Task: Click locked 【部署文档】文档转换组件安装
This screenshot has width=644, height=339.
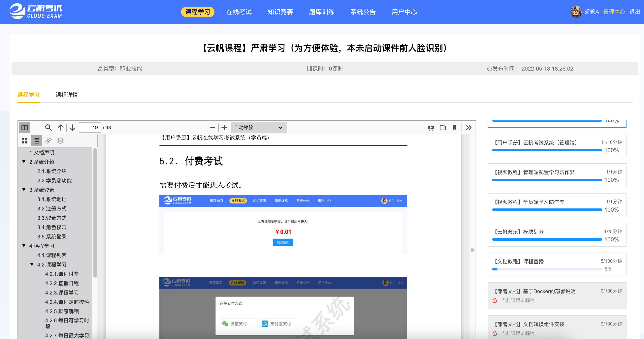Action: pos(557,327)
